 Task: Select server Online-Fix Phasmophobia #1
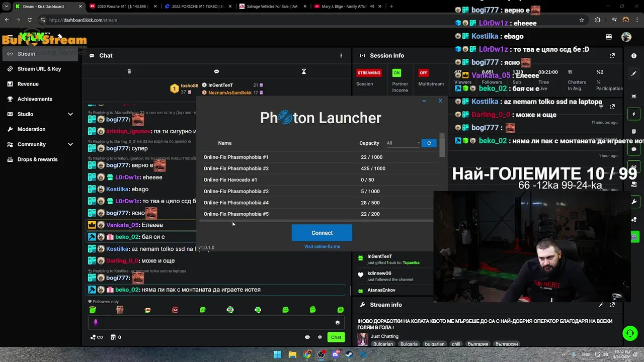click(317, 157)
